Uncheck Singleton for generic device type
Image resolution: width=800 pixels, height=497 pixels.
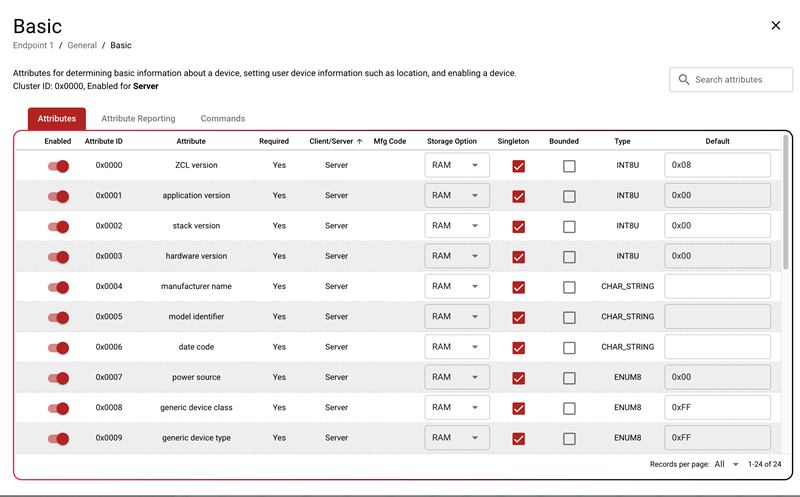point(518,439)
